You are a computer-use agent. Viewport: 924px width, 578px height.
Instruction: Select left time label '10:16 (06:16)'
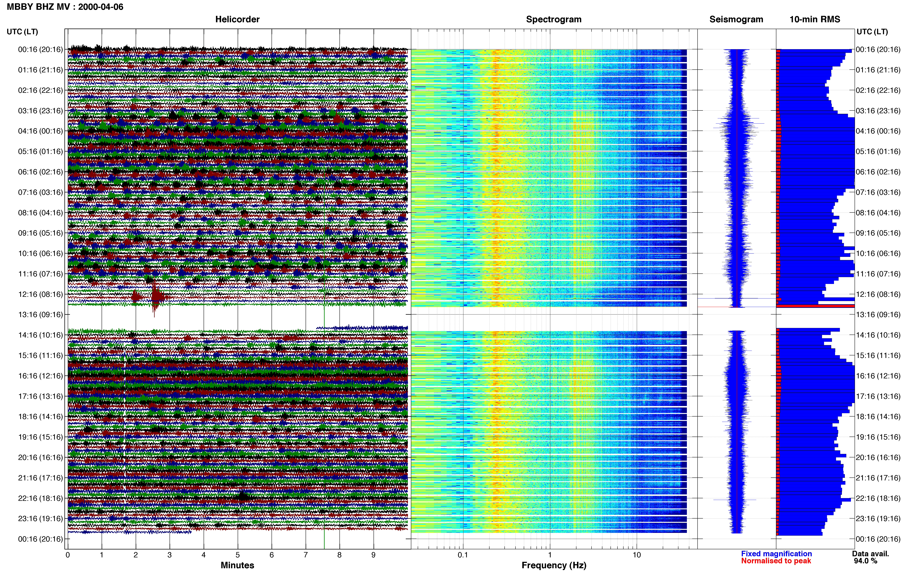tap(41, 253)
